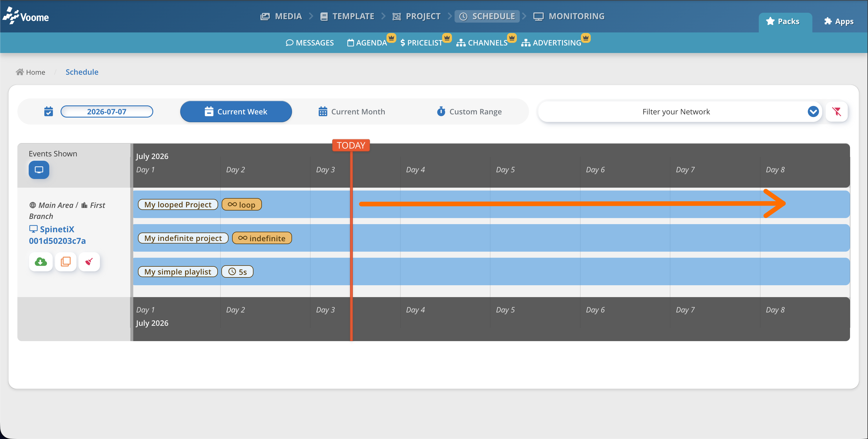Open the TEMPLATE section
Image resolution: width=868 pixels, height=439 pixels.
347,16
